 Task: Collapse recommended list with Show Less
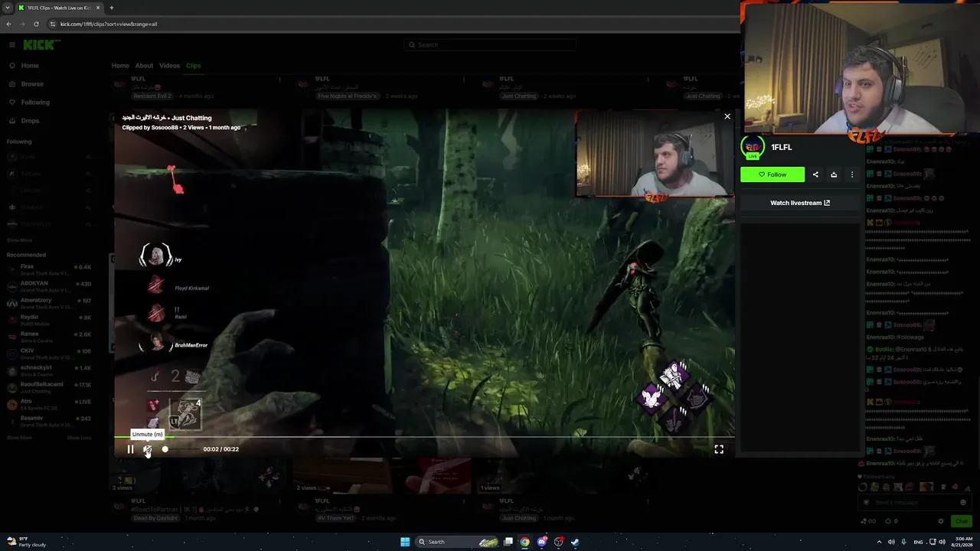pyautogui.click(x=79, y=438)
